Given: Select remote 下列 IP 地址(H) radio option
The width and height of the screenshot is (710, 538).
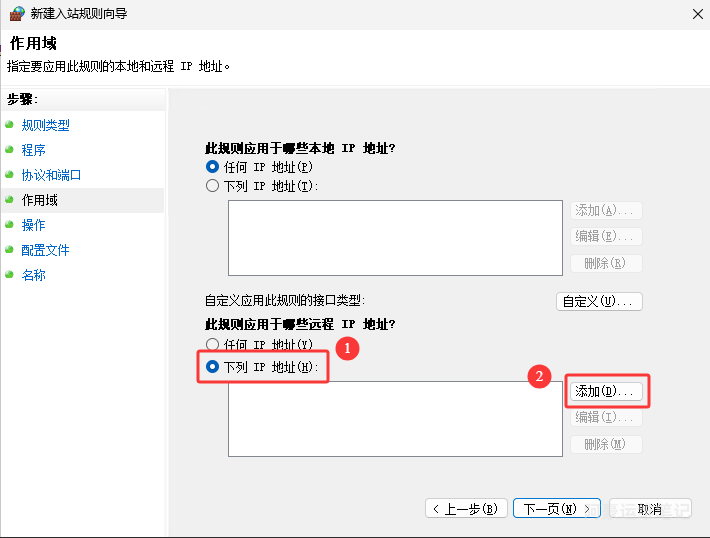Looking at the screenshot, I should pyautogui.click(x=212, y=367).
